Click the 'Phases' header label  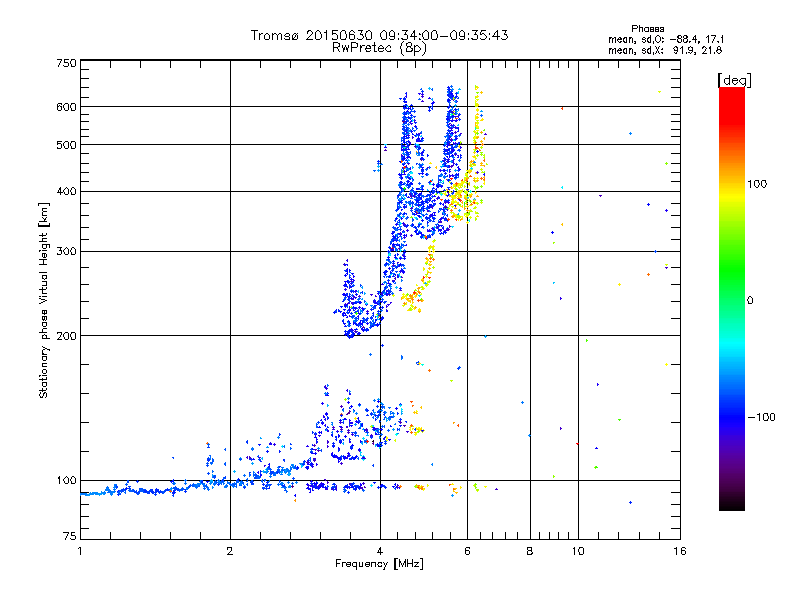coord(647,29)
